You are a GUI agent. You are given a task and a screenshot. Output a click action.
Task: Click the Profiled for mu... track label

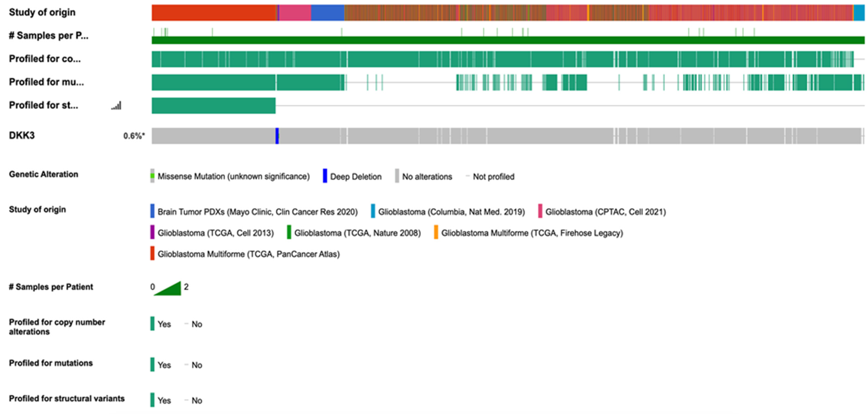pyautogui.click(x=46, y=82)
